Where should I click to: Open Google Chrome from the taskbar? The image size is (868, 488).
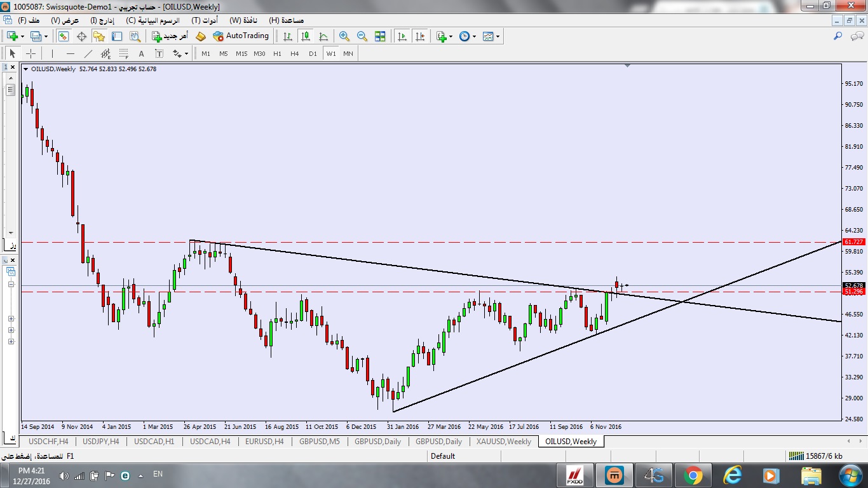point(693,475)
